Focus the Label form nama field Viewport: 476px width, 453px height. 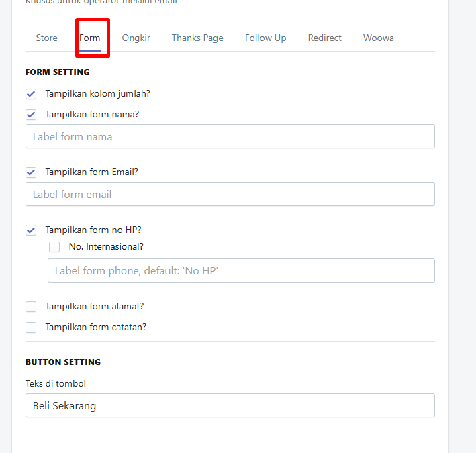[230, 136]
